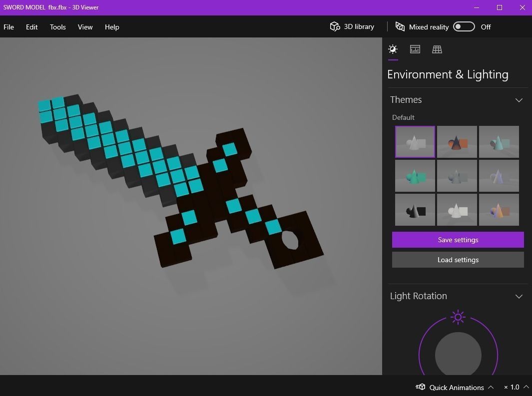532x396 pixels.
Task: Open the File menu
Action: click(x=9, y=27)
